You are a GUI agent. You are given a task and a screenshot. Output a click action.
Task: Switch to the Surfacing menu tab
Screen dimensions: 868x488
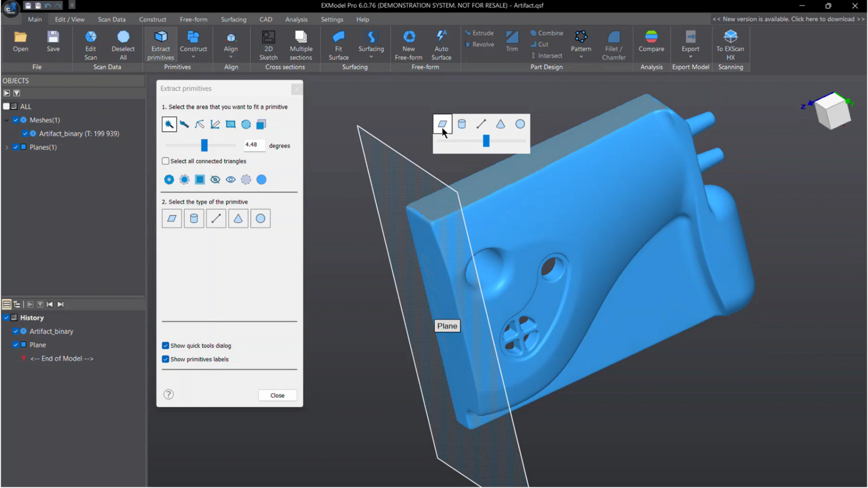click(x=233, y=20)
